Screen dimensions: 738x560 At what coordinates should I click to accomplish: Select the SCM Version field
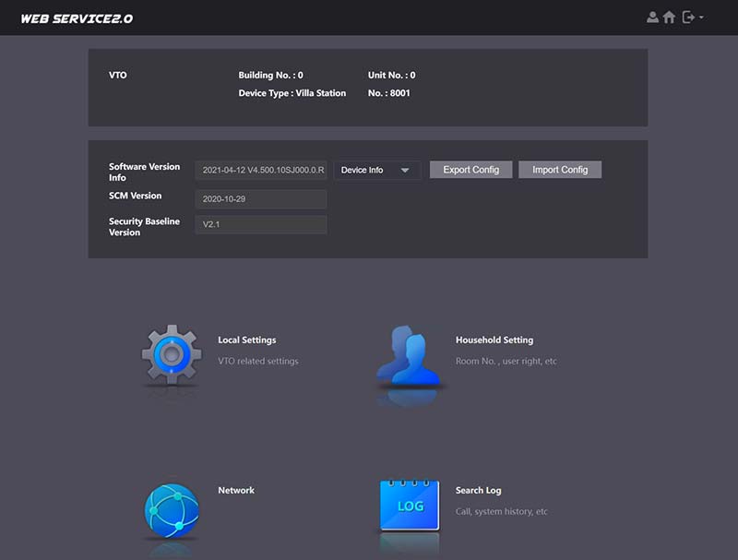(261, 199)
